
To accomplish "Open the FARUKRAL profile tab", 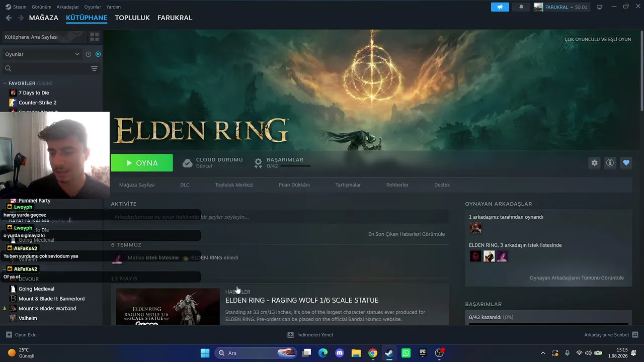I will click(175, 18).
